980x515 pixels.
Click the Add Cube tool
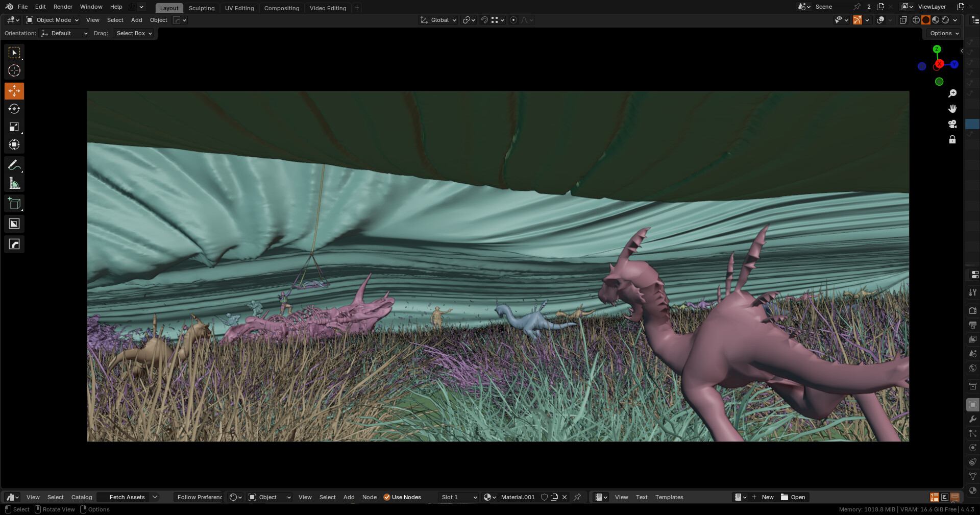(x=14, y=204)
